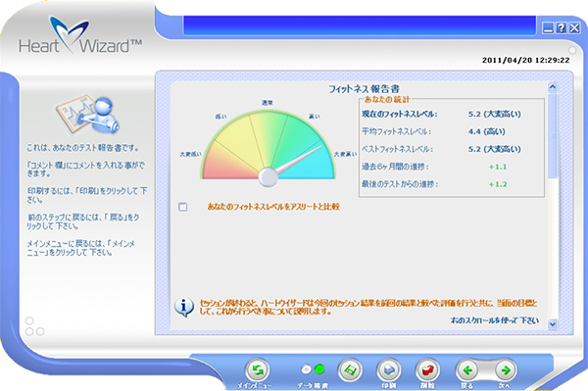Click the 右のスクロールを使って下さい hint text

click(495, 320)
